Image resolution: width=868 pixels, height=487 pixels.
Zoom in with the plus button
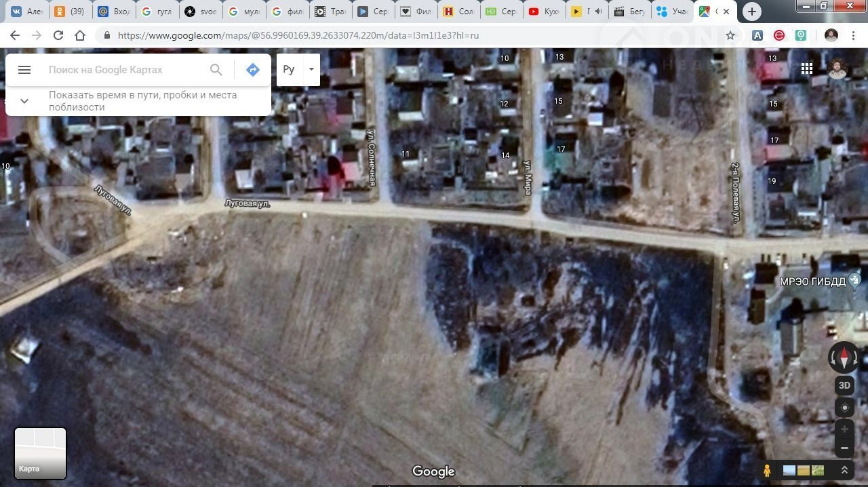tap(844, 429)
